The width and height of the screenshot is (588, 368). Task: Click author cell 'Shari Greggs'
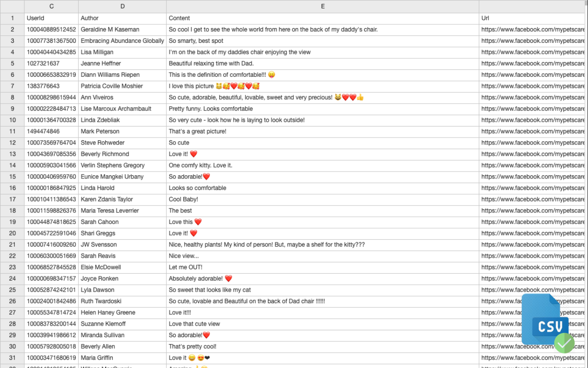(123, 233)
